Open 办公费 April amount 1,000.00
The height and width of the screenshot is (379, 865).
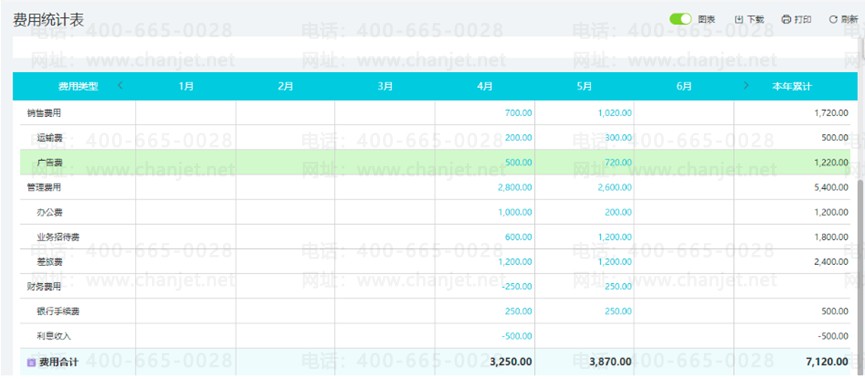click(515, 212)
